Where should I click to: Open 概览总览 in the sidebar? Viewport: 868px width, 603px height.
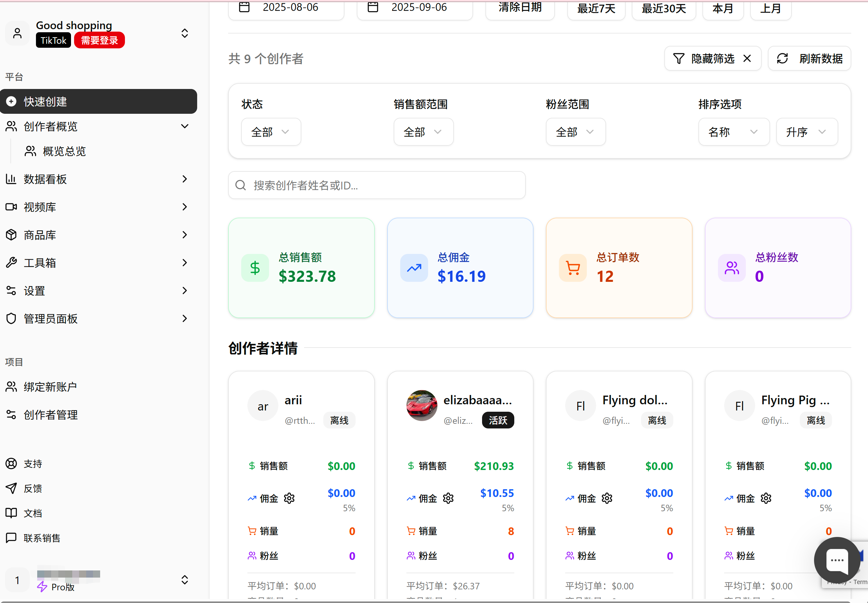pos(64,152)
